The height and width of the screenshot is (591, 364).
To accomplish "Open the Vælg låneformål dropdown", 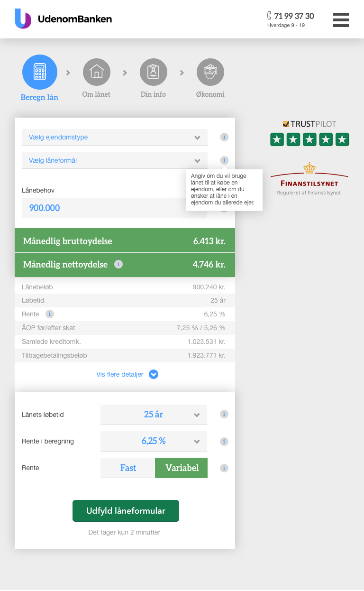I will point(115,160).
